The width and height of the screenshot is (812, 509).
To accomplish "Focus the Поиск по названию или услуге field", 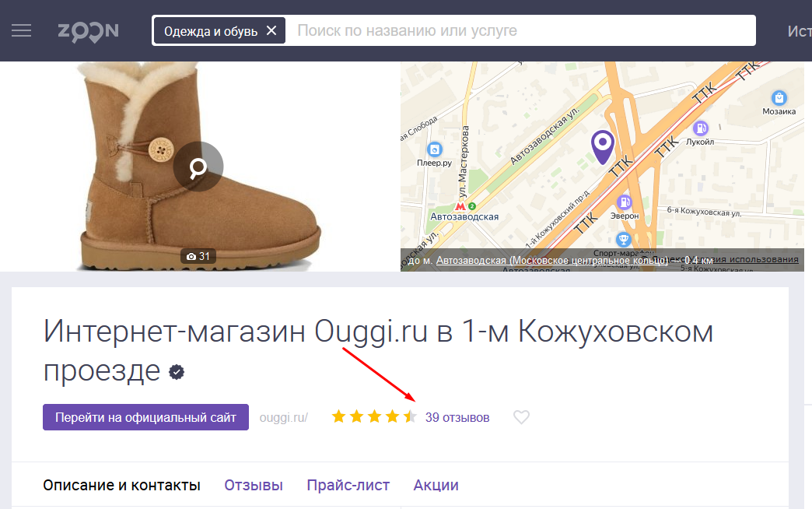I will point(520,30).
